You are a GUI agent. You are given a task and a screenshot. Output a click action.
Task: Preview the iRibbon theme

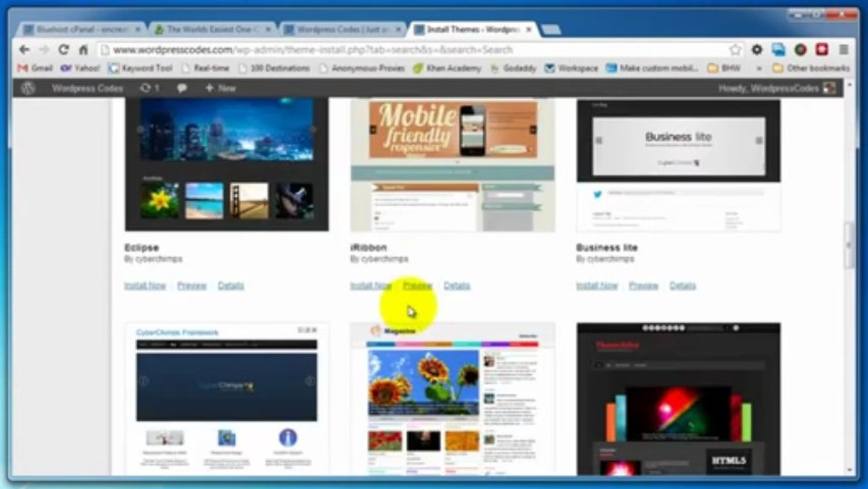417,286
